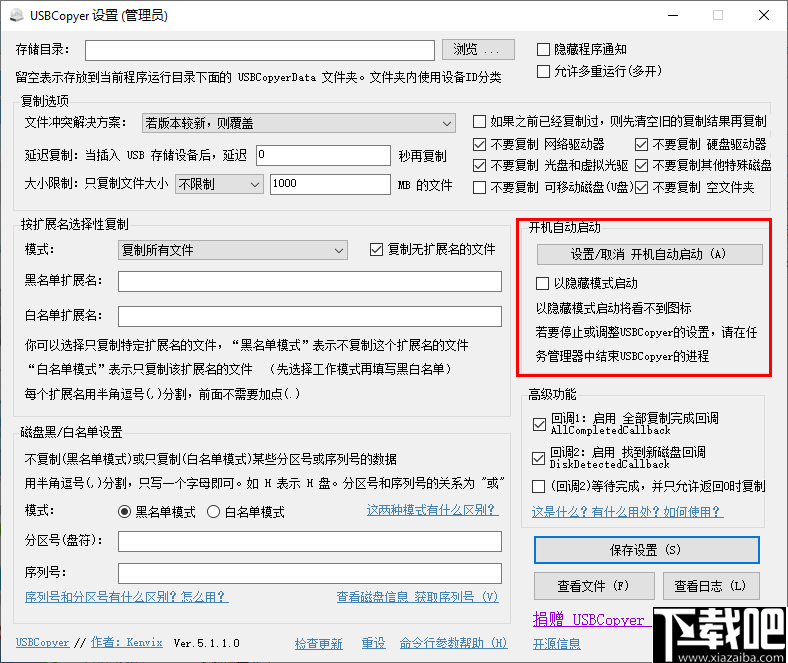Click 保存设置 (S) button
The width and height of the screenshot is (788, 663).
(646, 550)
